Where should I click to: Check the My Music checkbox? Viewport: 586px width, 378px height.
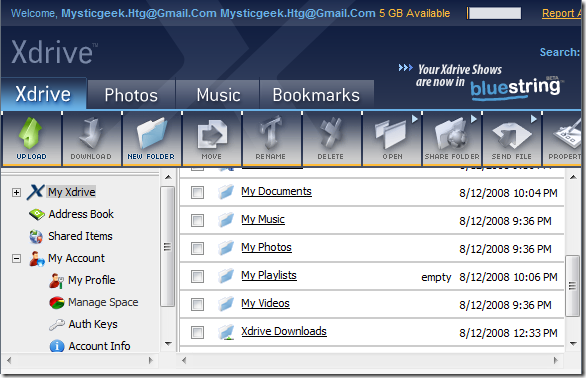[197, 221]
